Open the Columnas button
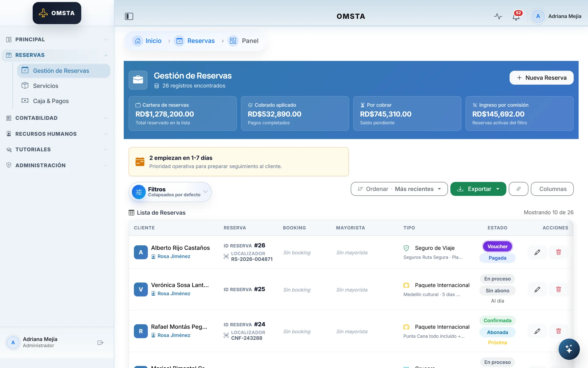This screenshot has height=368, width=588. (x=552, y=189)
